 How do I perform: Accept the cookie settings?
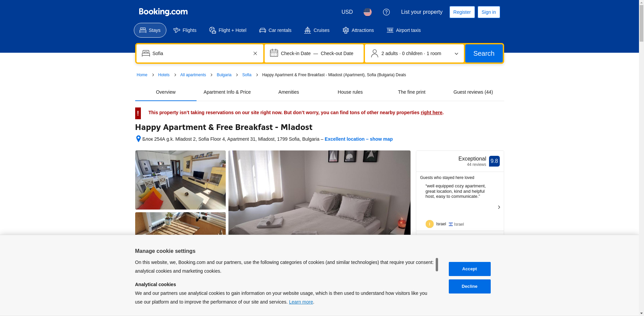[469, 269]
